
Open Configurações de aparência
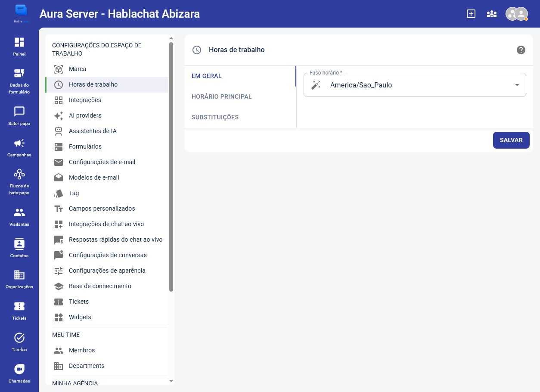point(106,271)
